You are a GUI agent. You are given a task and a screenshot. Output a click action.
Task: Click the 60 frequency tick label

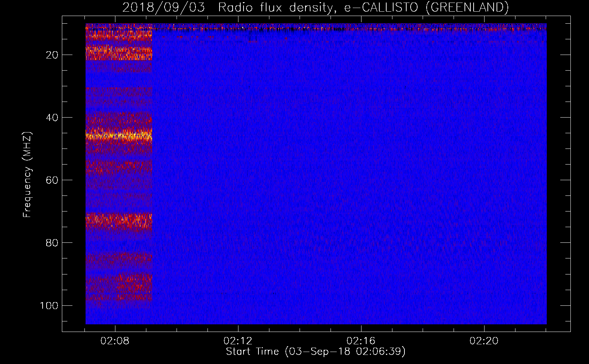pos(52,180)
